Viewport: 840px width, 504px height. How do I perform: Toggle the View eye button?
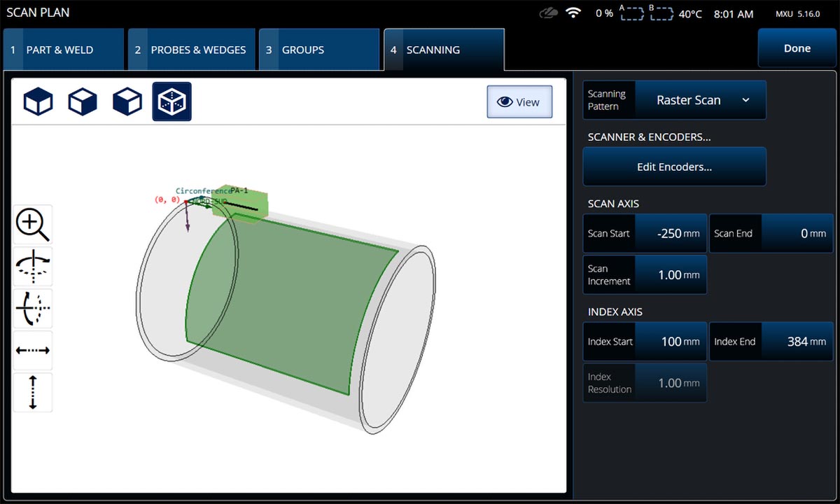519,102
